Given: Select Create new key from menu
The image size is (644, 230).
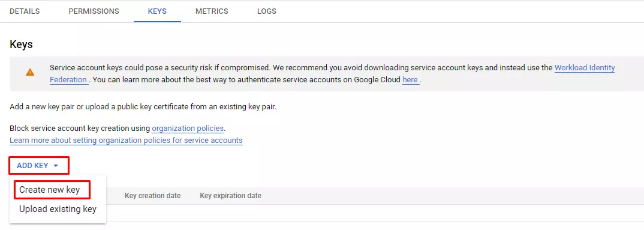Looking at the screenshot, I should (x=49, y=190).
